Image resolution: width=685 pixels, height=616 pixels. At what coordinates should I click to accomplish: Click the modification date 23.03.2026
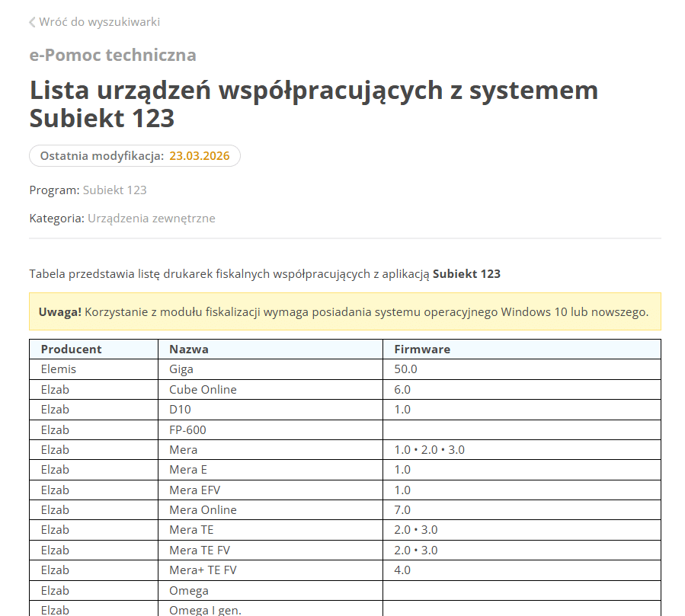coord(200,156)
